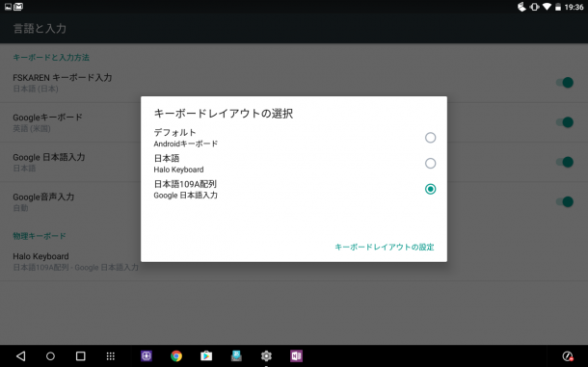Click the FSKAREN キーボード入力 label
This screenshot has height=367, width=588.
pos(63,78)
